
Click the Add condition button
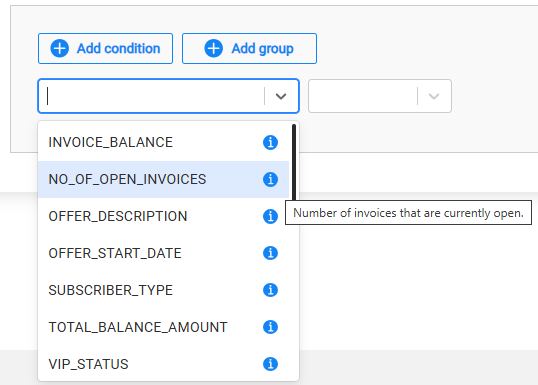105,48
